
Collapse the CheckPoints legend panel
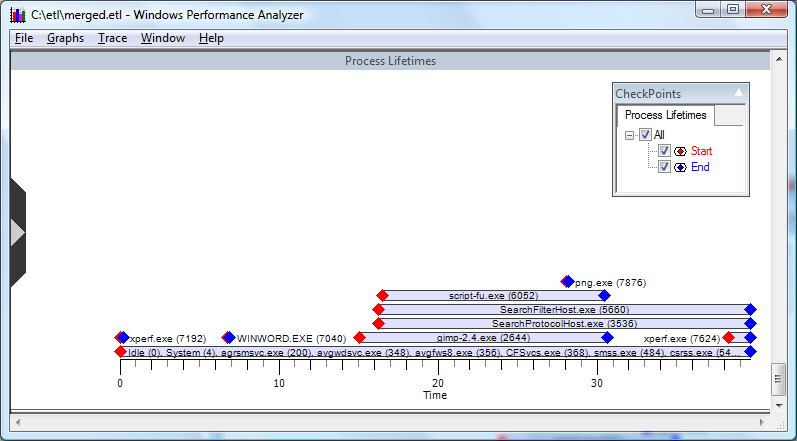(739, 92)
